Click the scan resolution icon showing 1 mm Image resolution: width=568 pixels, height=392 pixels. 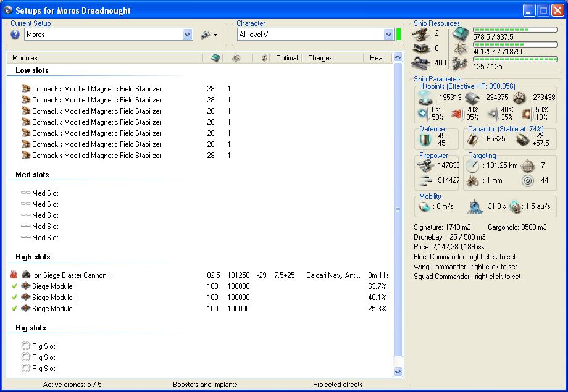[x=472, y=180]
